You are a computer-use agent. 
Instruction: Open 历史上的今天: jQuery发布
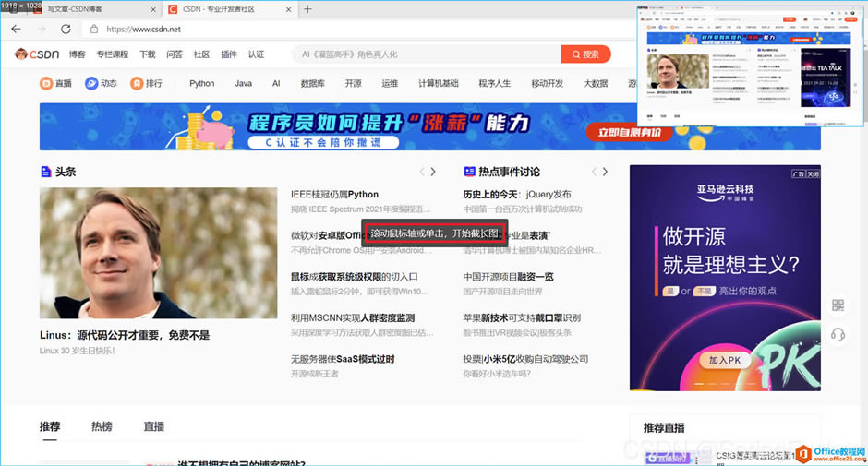pos(517,195)
